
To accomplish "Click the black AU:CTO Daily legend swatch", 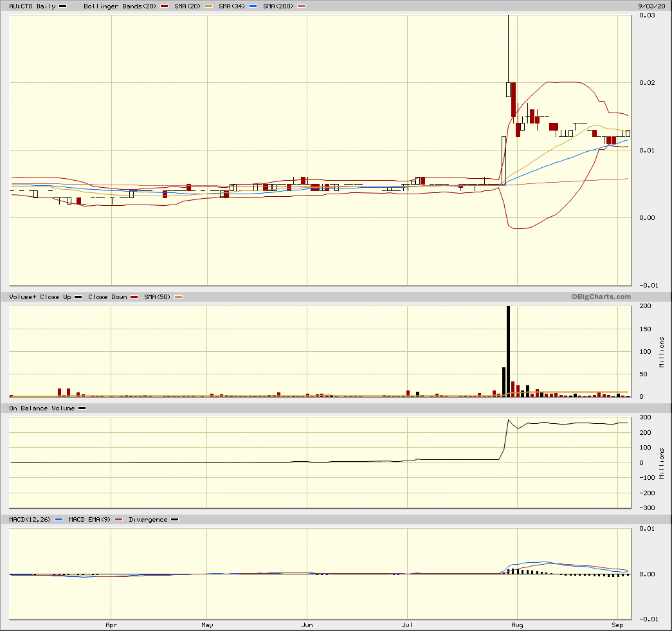I will pos(62,6).
